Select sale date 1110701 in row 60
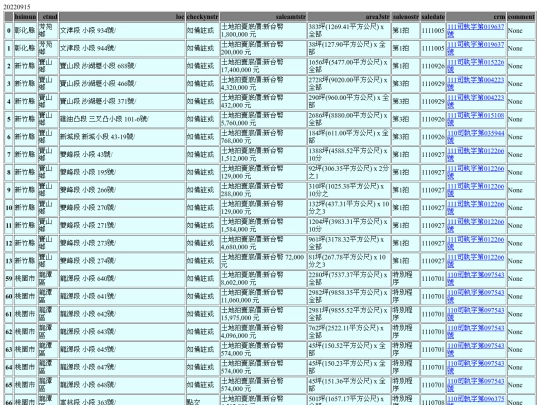Viewport: 540px width, 405px height. [x=433, y=296]
